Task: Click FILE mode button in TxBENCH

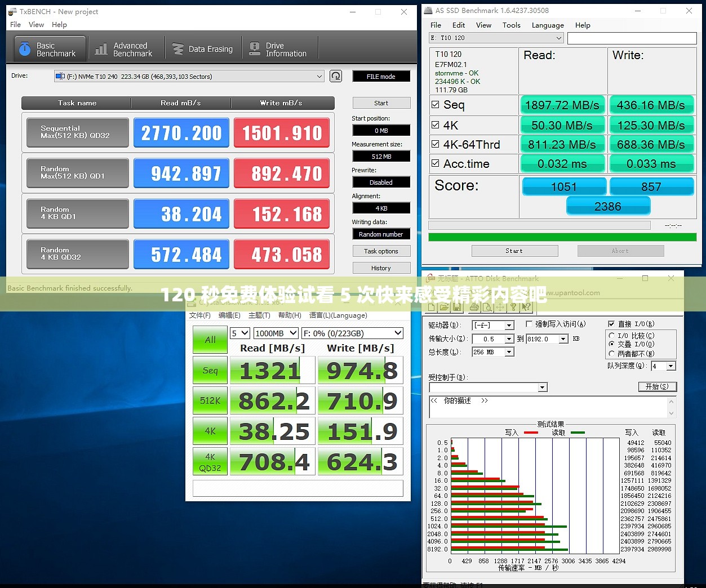Action: [381, 77]
